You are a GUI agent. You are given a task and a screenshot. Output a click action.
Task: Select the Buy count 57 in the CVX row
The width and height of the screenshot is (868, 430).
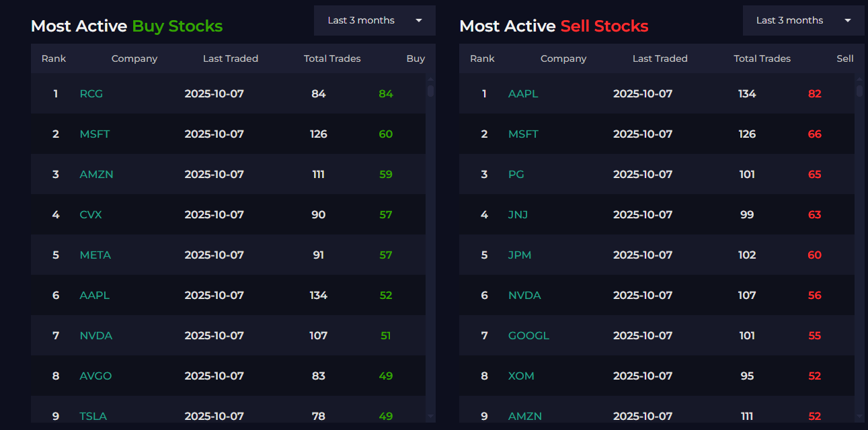385,214
